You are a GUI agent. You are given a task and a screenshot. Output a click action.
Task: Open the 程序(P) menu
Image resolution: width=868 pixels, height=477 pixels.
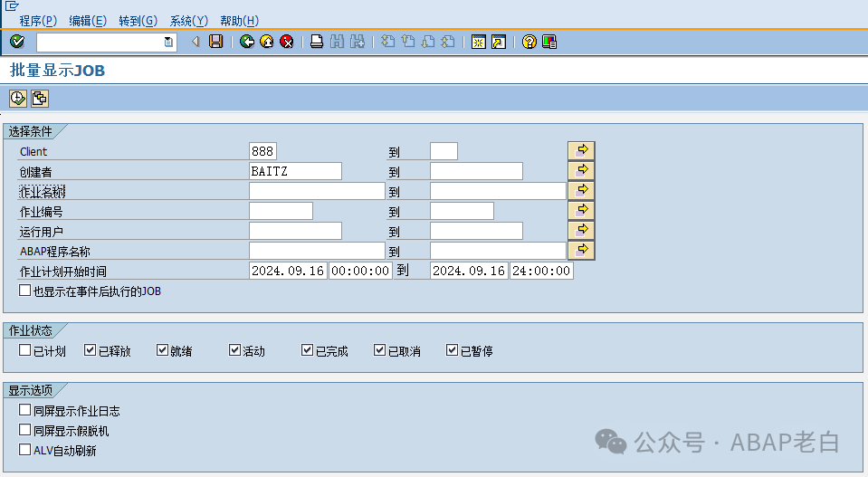[x=38, y=21]
